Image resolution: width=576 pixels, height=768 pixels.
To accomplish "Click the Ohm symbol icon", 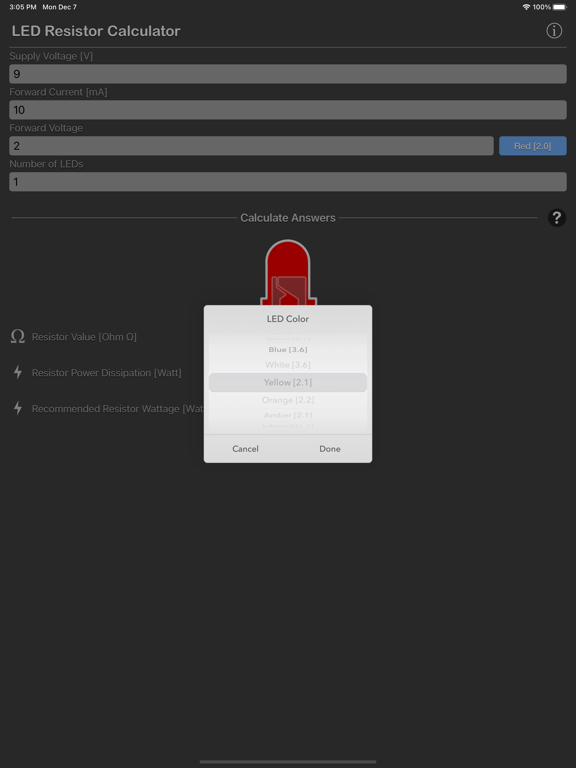I will (x=18, y=336).
